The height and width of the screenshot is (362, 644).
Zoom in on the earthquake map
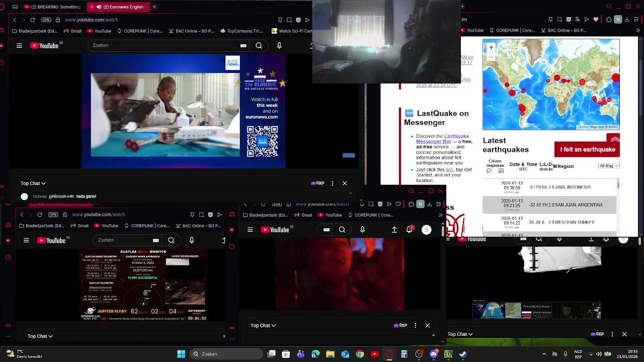(x=491, y=47)
